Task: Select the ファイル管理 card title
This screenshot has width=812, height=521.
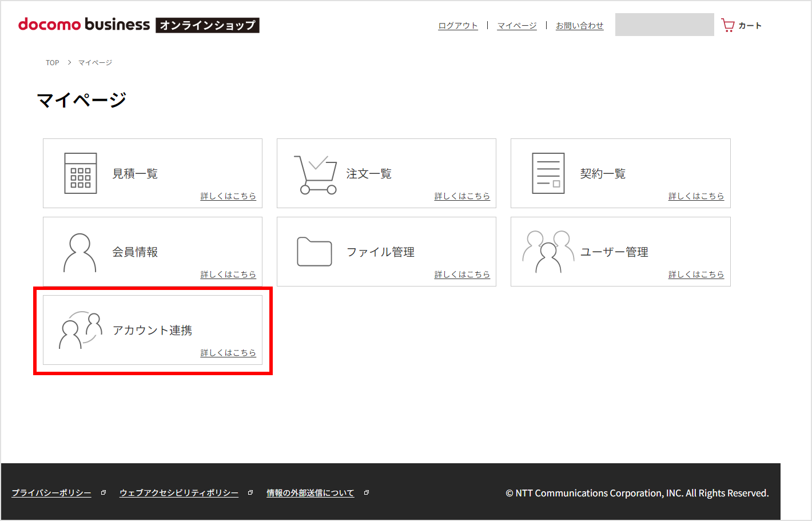Action: (380, 252)
